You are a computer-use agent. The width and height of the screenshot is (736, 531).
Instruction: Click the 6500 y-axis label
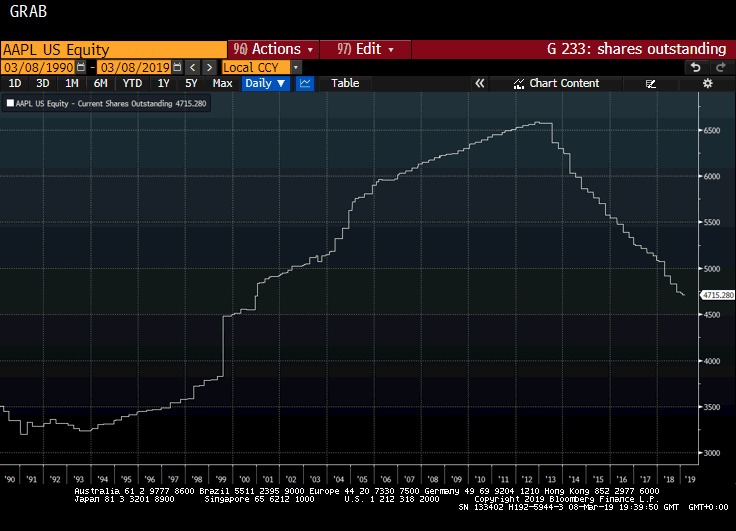point(712,131)
